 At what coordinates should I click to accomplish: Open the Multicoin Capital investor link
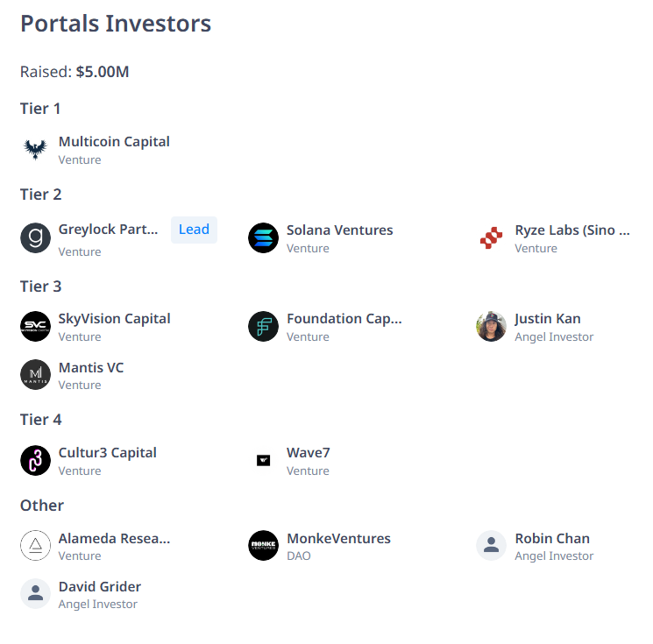[x=114, y=142]
